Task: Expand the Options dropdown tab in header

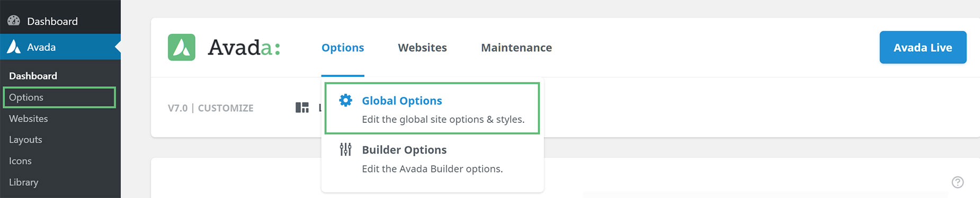Action: 343,48
